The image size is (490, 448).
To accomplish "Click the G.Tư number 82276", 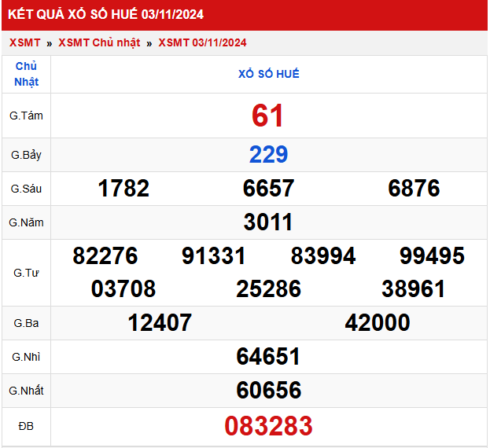I will click(105, 256).
